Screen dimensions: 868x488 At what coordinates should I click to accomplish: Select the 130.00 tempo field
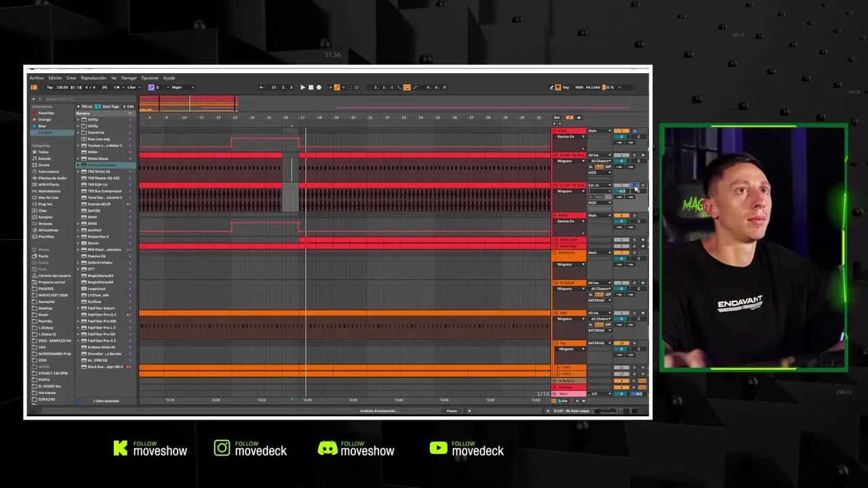point(62,87)
